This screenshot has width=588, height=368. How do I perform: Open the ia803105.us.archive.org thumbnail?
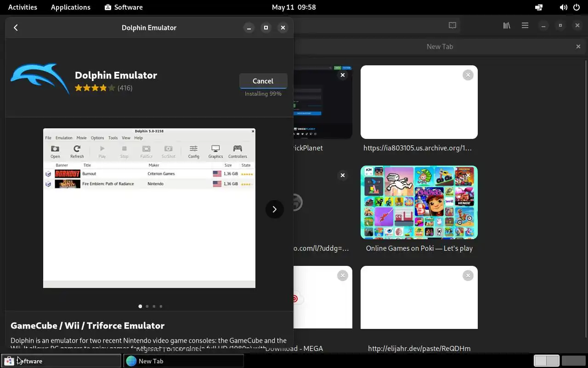click(419, 102)
